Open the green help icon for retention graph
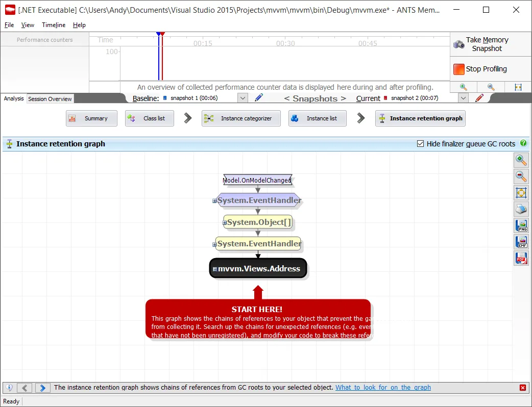Image resolution: width=532 pixels, height=407 pixels. pos(523,143)
